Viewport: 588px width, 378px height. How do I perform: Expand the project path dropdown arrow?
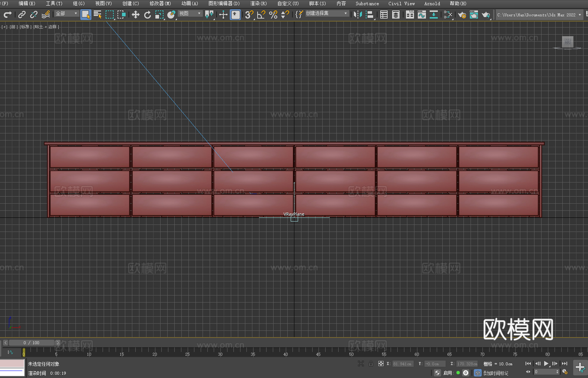[x=579, y=15]
